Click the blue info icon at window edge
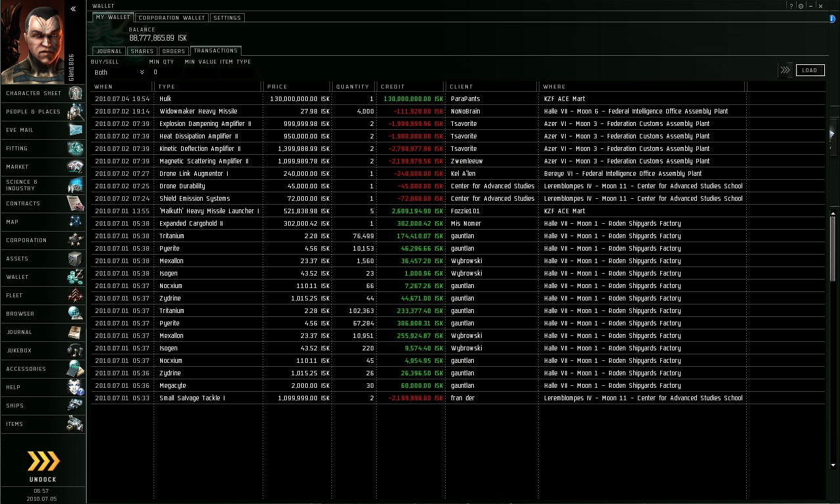 832,19
